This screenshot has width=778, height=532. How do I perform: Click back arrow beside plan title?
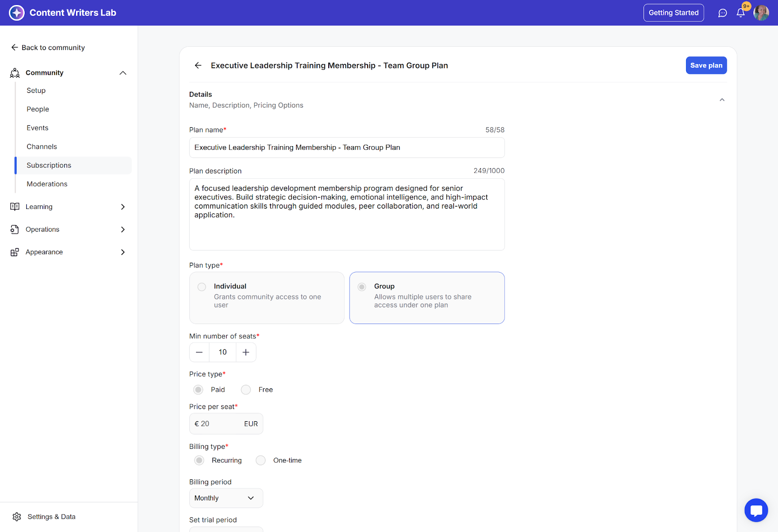[198, 66]
